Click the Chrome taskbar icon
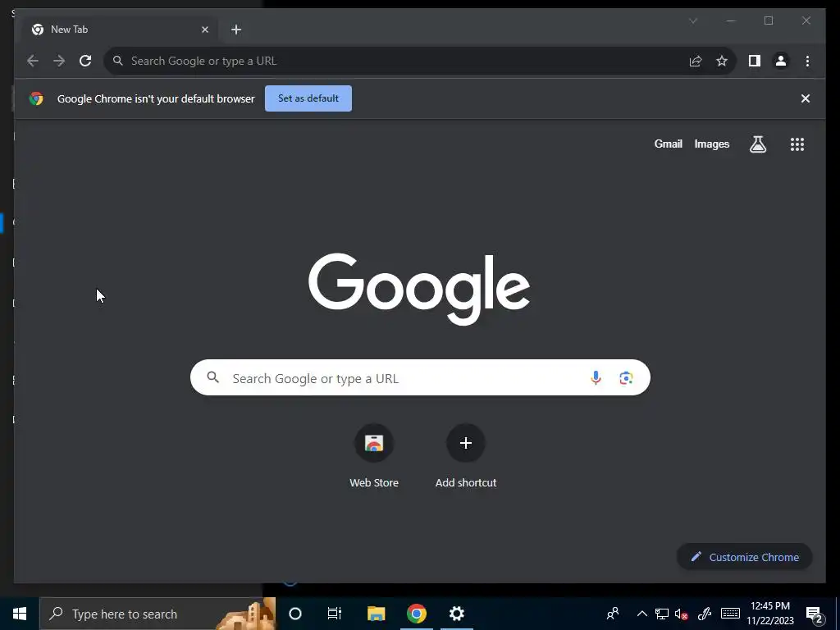This screenshot has width=840, height=630. (x=416, y=614)
